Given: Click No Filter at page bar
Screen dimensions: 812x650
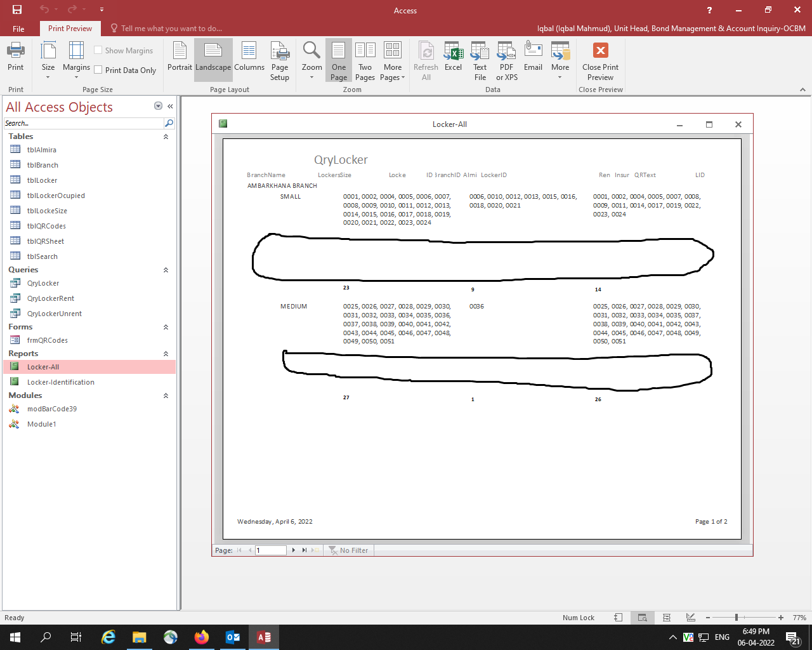Looking at the screenshot, I should click(348, 550).
